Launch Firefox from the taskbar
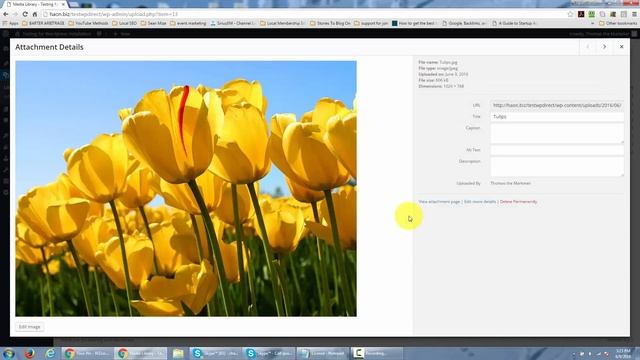The image size is (640, 360). coord(29,353)
